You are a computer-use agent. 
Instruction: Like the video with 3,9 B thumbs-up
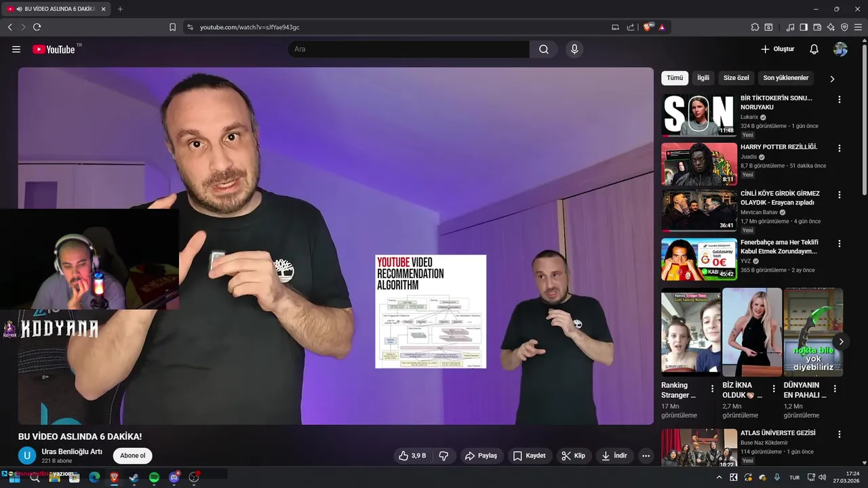click(x=413, y=456)
